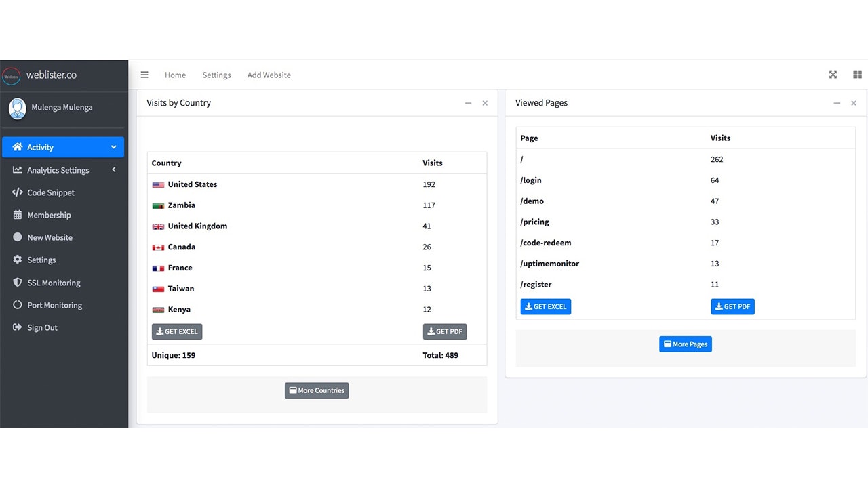Viewport: 868px width, 488px height.
Task: Select the New Website sidebar item
Action: point(50,237)
